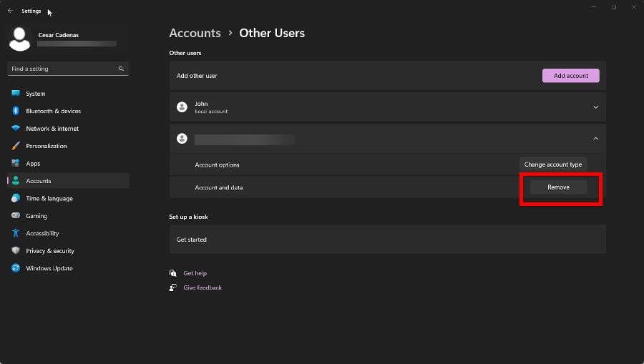Click the Bluetooth & devices icon

16,111
